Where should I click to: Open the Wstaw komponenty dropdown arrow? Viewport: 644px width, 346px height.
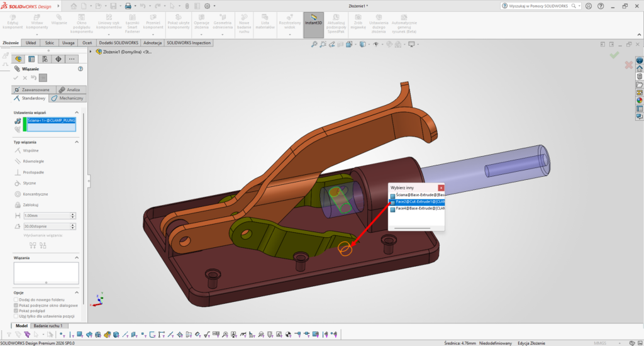37,35
